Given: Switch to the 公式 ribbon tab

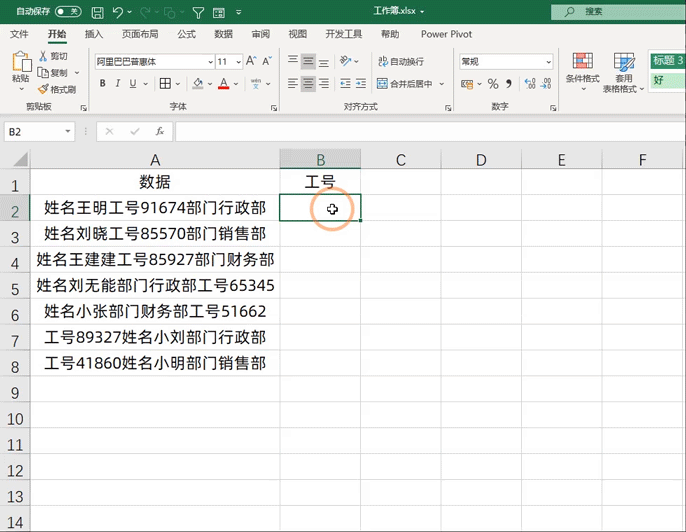Looking at the screenshot, I should [186, 34].
